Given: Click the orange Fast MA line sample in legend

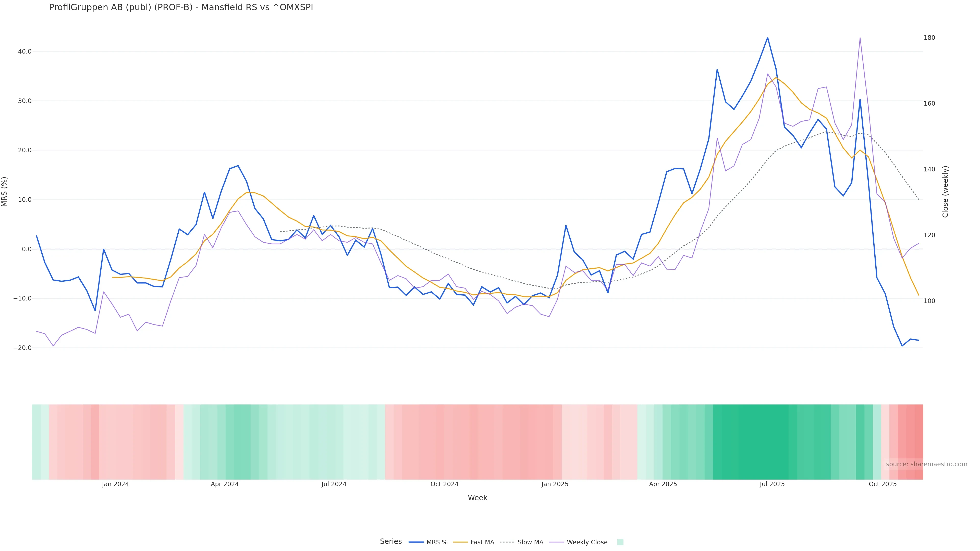Looking at the screenshot, I should point(460,542).
